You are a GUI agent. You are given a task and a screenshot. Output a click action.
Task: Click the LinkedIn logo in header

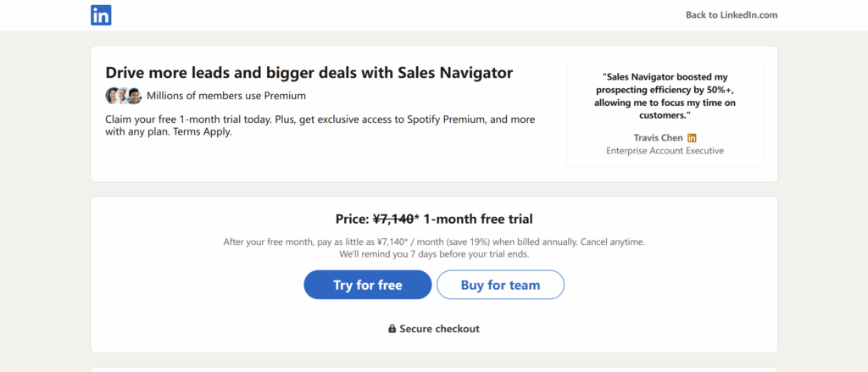coord(101,15)
